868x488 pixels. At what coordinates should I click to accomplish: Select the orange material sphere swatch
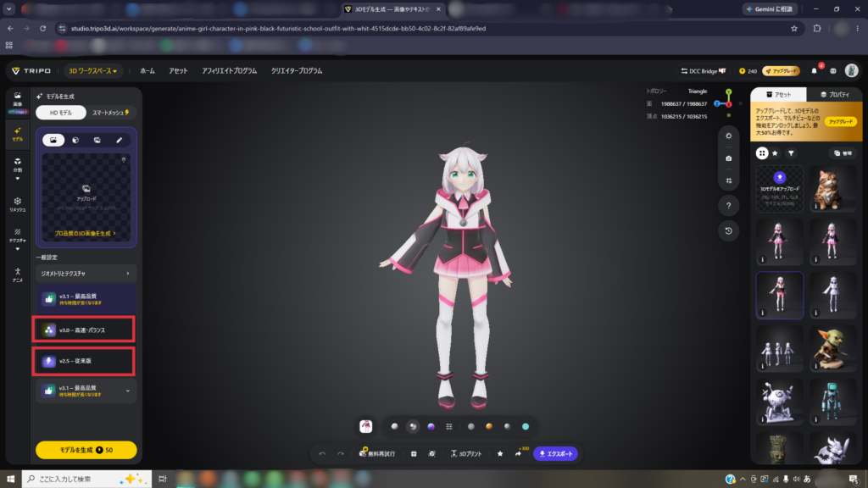pyautogui.click(x=489, y=427)
